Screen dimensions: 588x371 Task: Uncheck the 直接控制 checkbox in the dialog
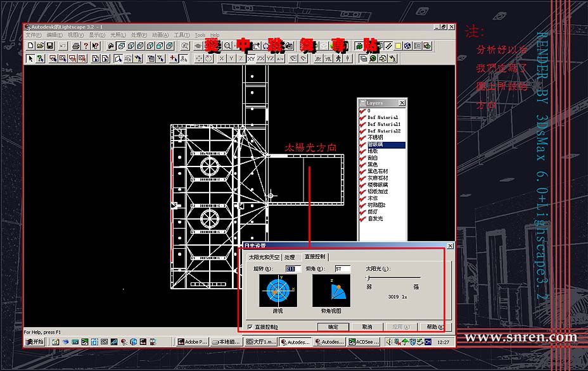[x=250, y=327]
